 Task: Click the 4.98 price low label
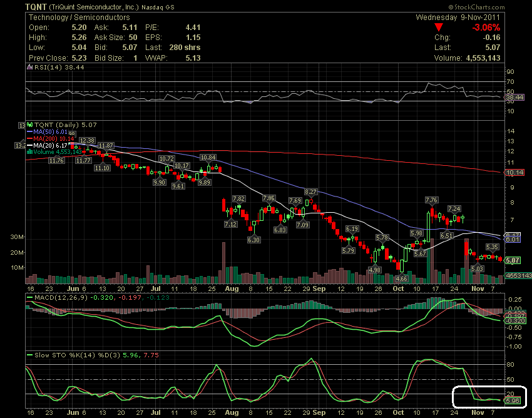(x=374, y=270)
